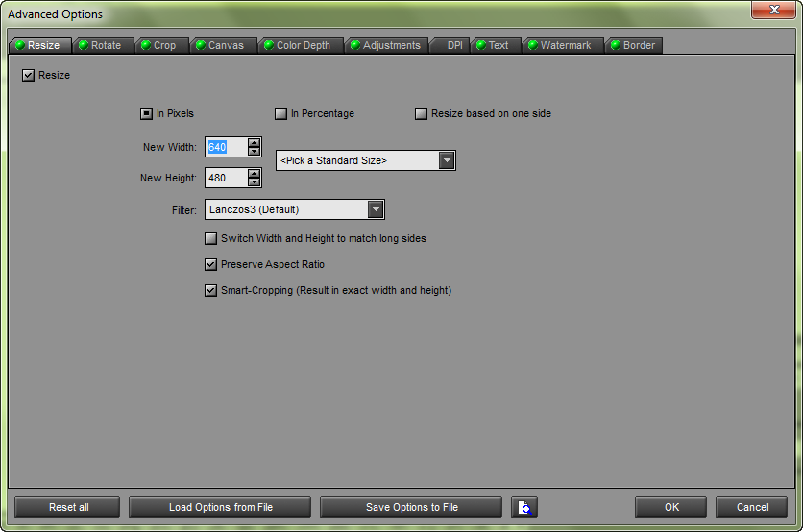Enable Resize based on one side
Viewport: 803px width, 532px height.
coord(421,113)
